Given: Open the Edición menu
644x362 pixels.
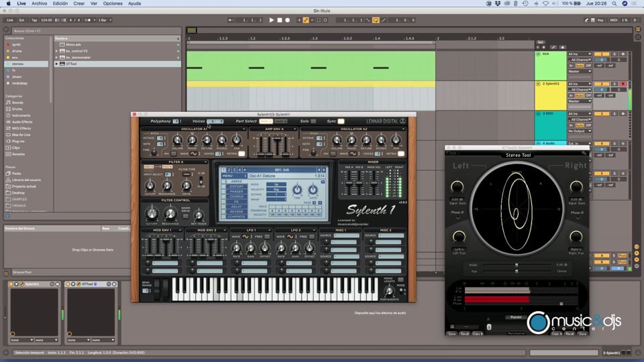Looking at the screenshot, I should [60, 3].
